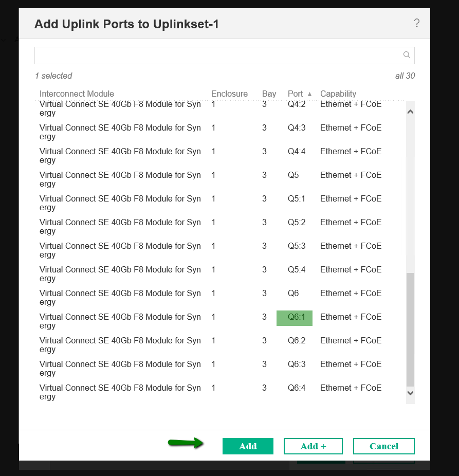The width and height of the screenshot is (459, 476).
Task: Sort by the Bay column header
Action: [x=269, y=94]
